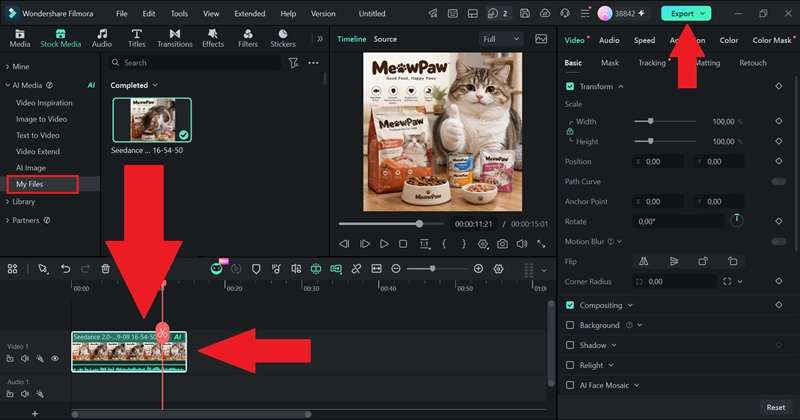Click the user avatar icon
Image resolution: width=800 pixels, height=420 pixels.
click(605, 13)
